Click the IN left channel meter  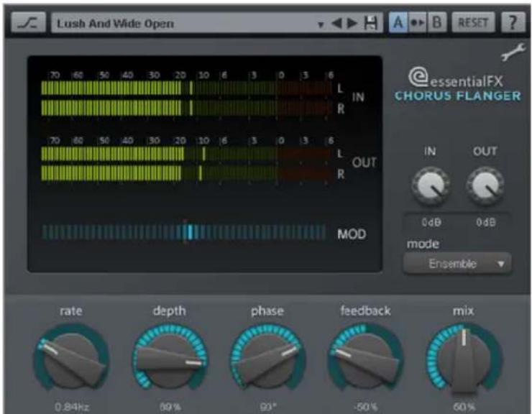pyautogui.click(x=187, y=88)
